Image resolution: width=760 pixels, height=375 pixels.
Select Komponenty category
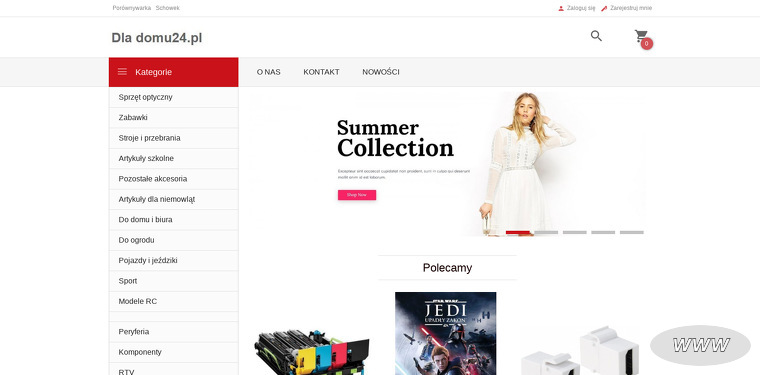174,352
